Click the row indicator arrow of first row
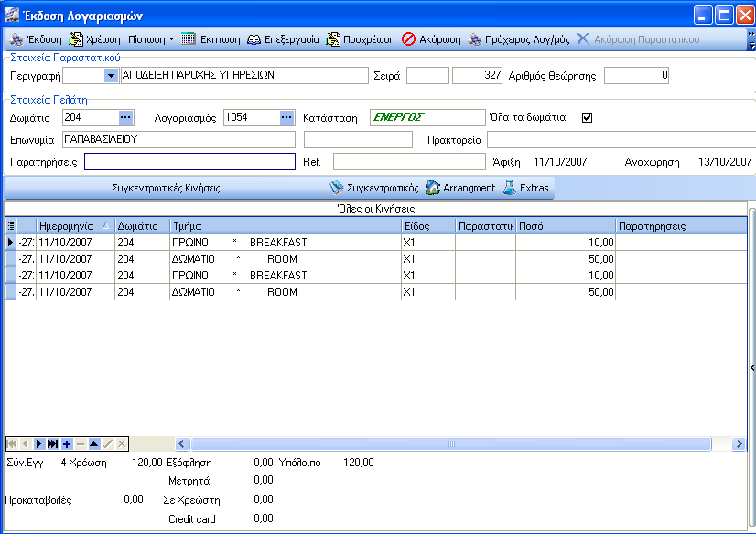Image resolution: width=756 pixels, height=534 pixels. point(11,242)
